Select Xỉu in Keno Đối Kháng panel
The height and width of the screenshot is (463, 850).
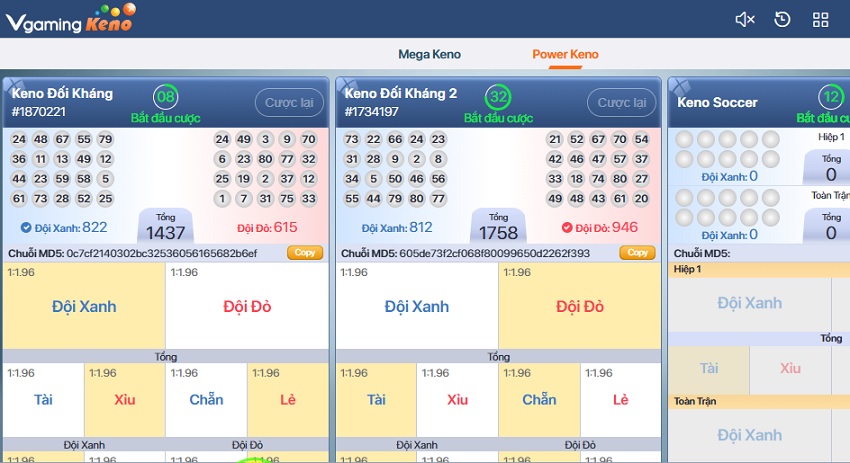pos(125,400)
